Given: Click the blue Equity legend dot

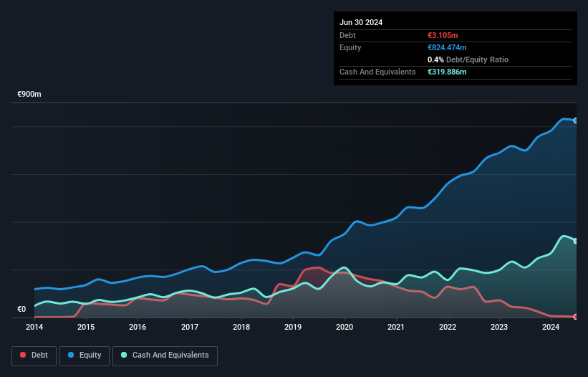Looking at the screenshot, I should coord(71,355).
